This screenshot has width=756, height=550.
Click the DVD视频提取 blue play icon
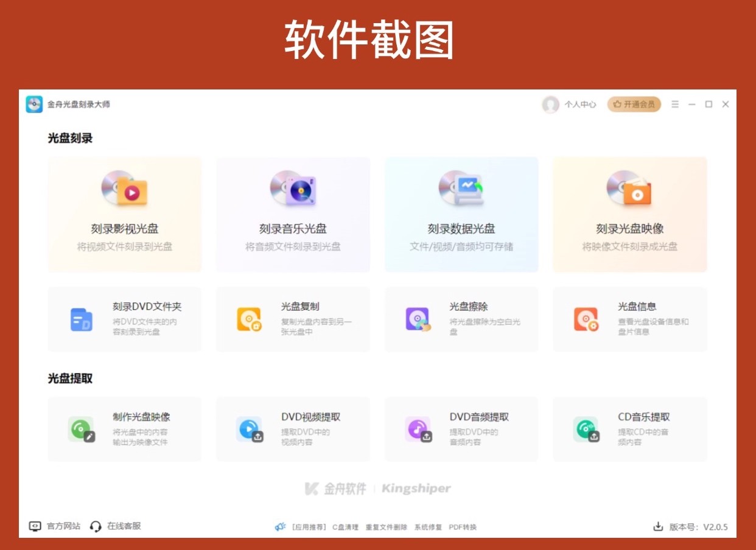(250, 430)
